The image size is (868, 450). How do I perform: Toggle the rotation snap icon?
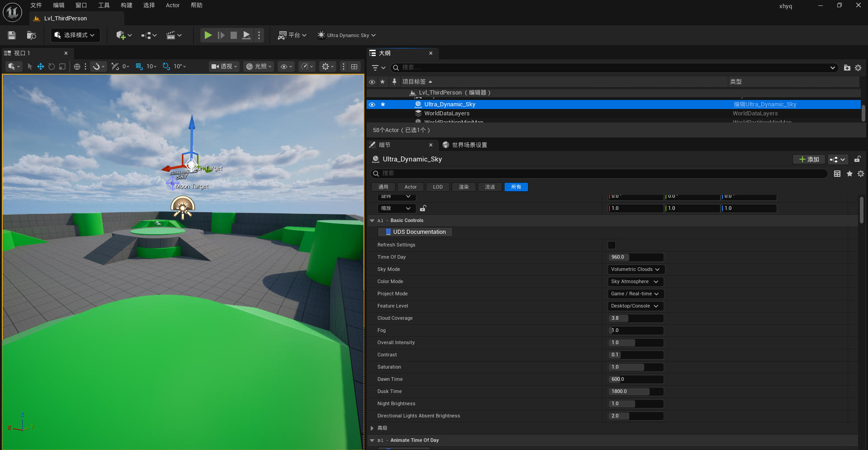(x=166, y=66)
